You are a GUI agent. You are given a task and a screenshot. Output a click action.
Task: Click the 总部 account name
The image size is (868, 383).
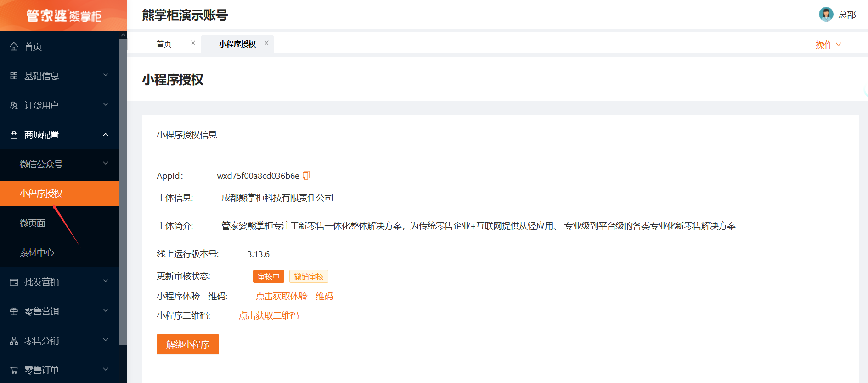click(847, 15)
